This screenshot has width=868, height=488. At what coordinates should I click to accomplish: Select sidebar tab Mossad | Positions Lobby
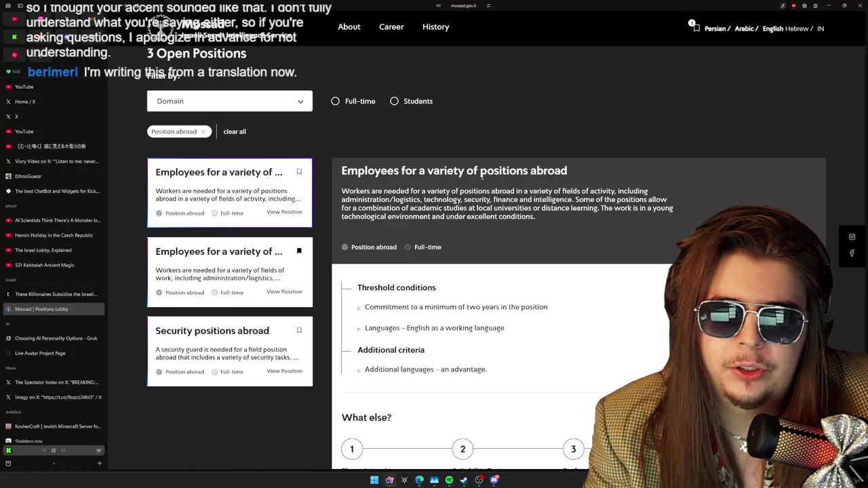pos(53,309)
